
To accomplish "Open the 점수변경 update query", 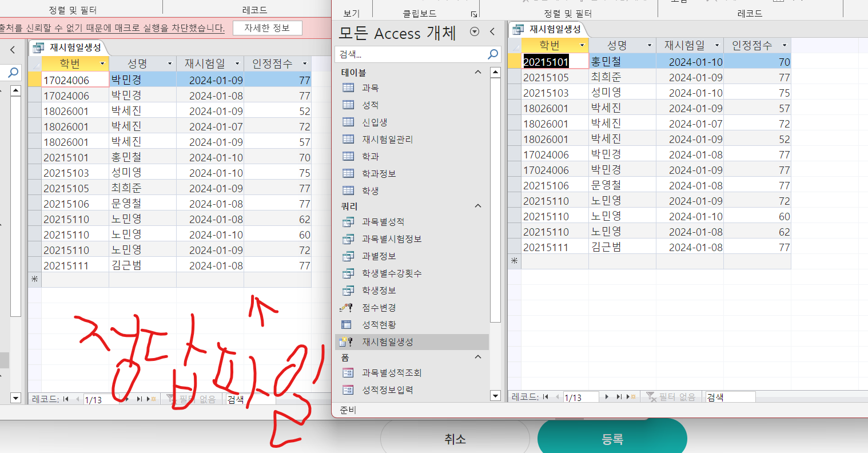I will tap(379, 308).
